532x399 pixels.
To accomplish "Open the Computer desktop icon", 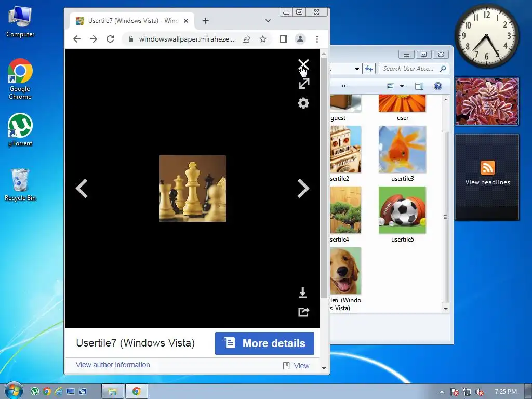I will tap(20, 22).
